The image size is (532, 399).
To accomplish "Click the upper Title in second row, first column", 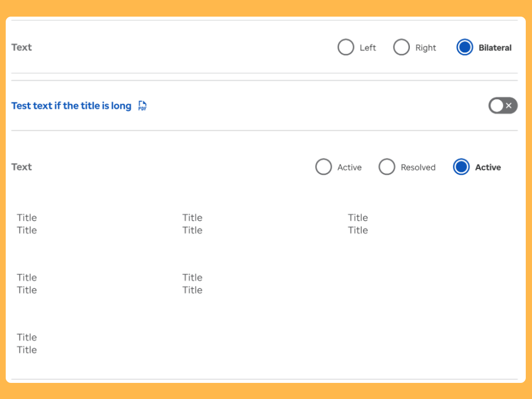I will [x=27, y=277].
